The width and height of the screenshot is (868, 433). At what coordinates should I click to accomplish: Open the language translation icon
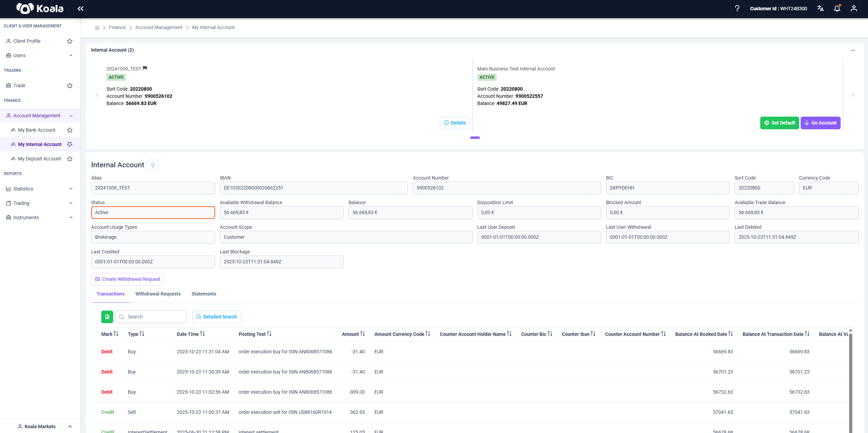pos(820,9)
